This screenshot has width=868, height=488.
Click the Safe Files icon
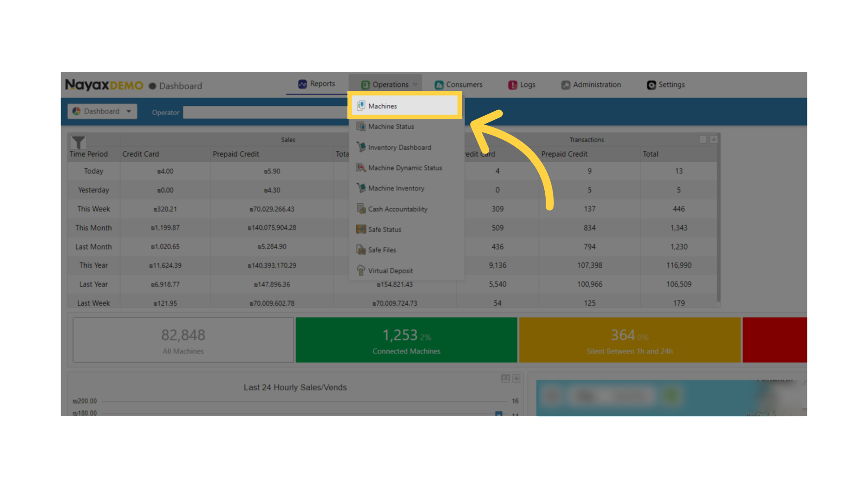coord(361,250)
